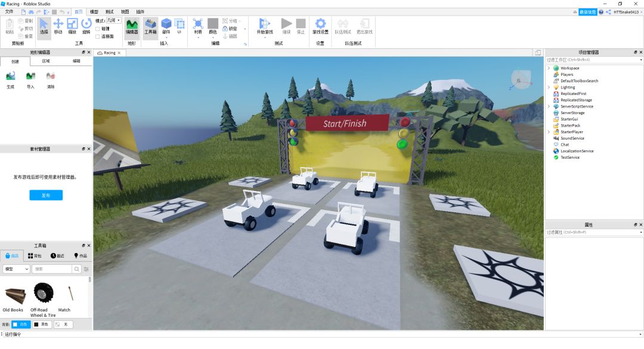
Task: Select black (黑色) toolbox background option
Action: pyautogui.click(x=42, y=325)
